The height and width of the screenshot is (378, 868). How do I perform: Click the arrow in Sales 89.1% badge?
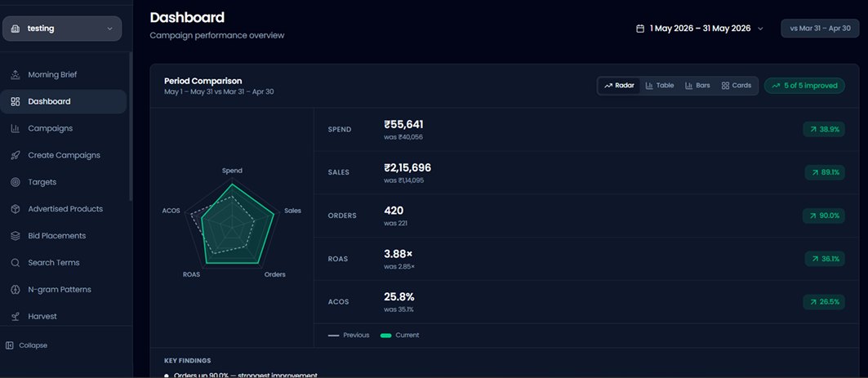point(815,173)
